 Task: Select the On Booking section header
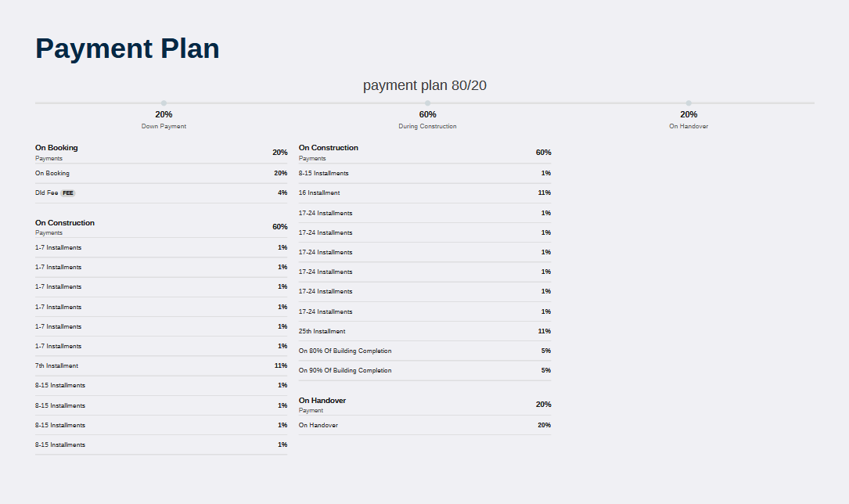click(161, 152)
